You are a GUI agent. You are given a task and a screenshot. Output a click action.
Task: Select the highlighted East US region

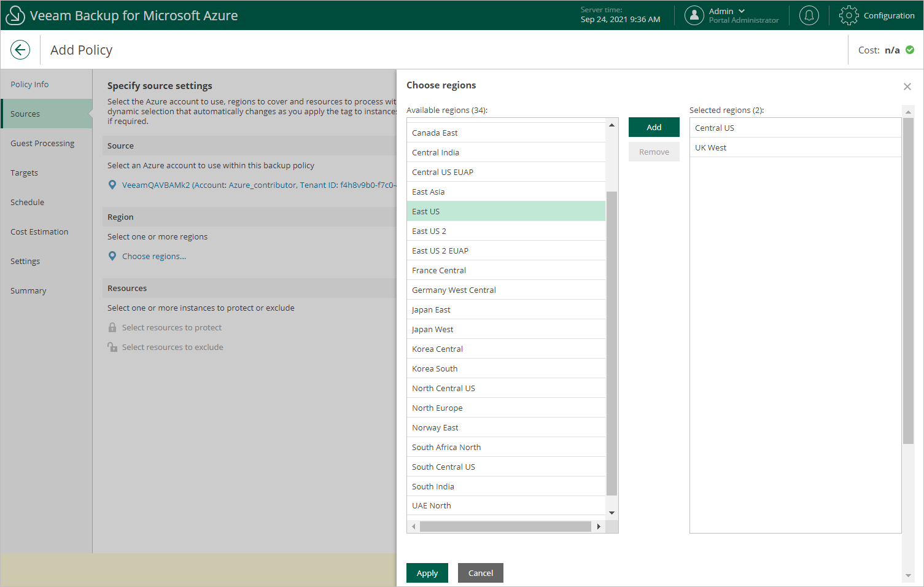pos(507,211)
